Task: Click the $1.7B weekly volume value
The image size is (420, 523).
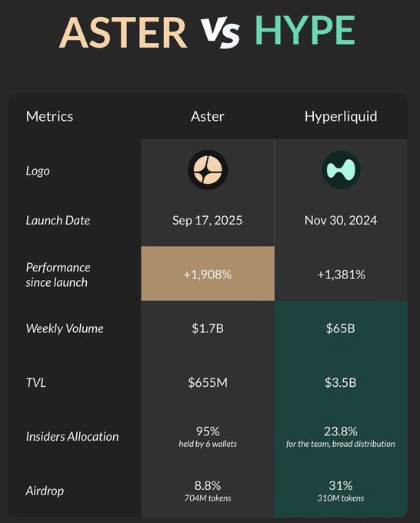Action: 208,328
